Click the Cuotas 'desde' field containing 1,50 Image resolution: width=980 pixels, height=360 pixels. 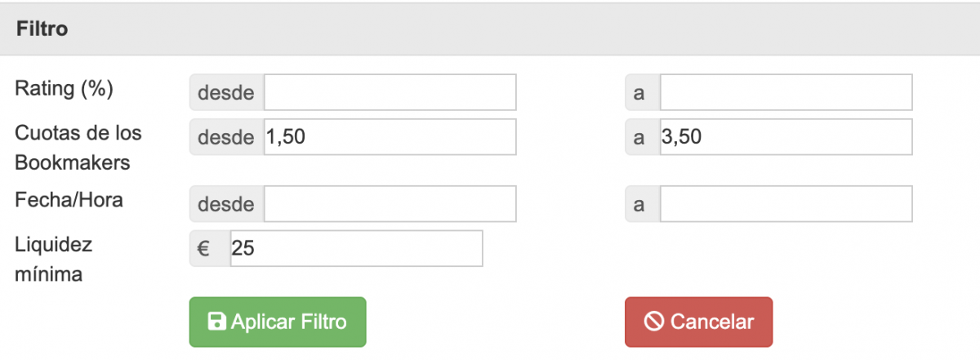(x=390, y=137)
